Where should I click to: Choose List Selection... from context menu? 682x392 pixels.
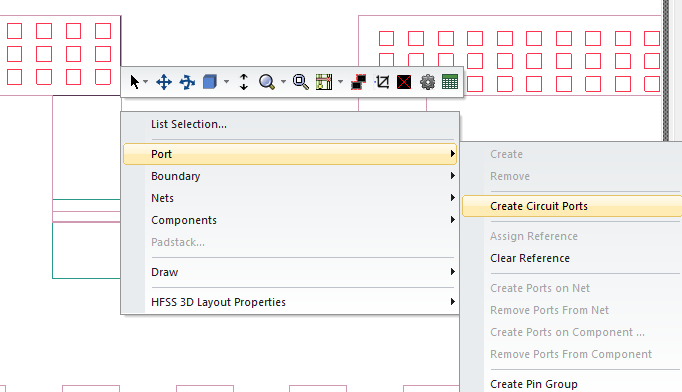click(290, 124)
